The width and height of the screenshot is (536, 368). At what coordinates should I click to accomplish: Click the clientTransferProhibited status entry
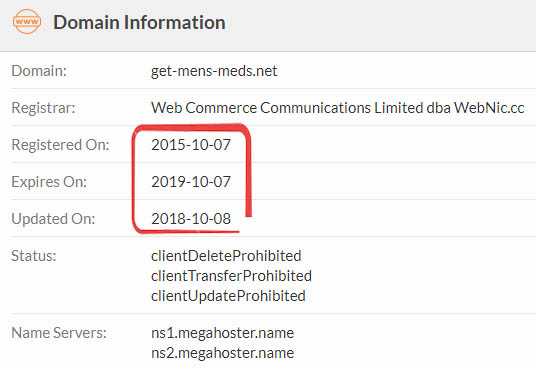click(x=231, y=276)
